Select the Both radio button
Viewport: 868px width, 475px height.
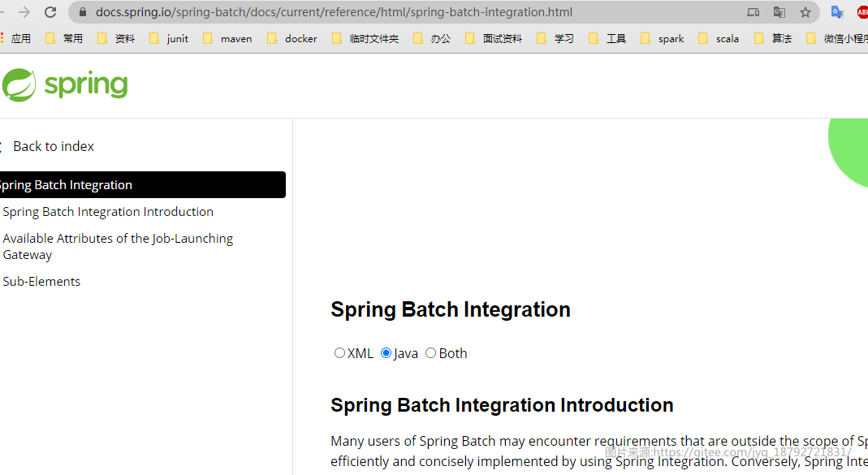tap(430, 352)
